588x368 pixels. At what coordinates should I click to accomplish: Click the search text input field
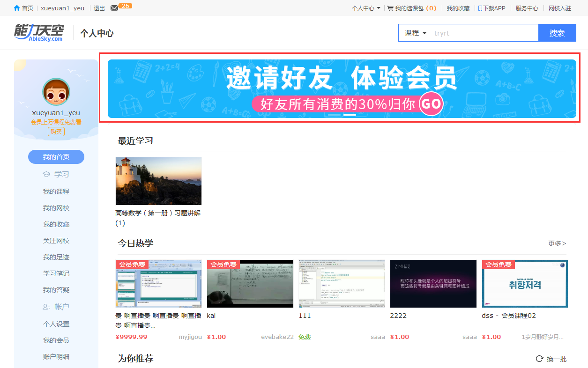pos(483,33)
